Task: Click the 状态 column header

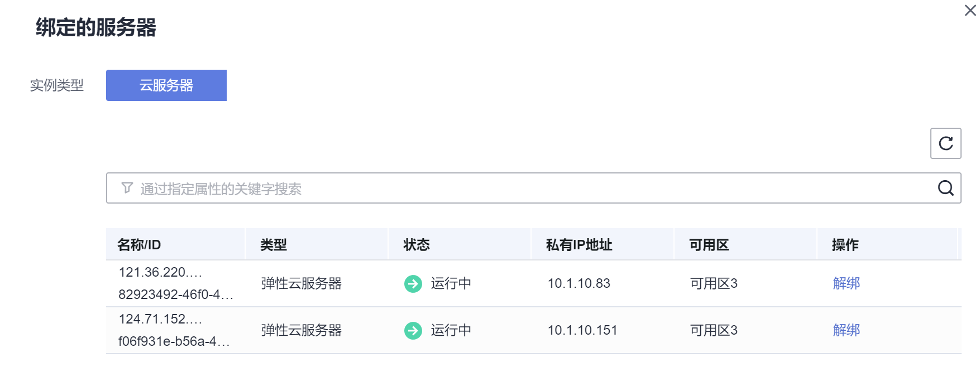Action: 416,244
